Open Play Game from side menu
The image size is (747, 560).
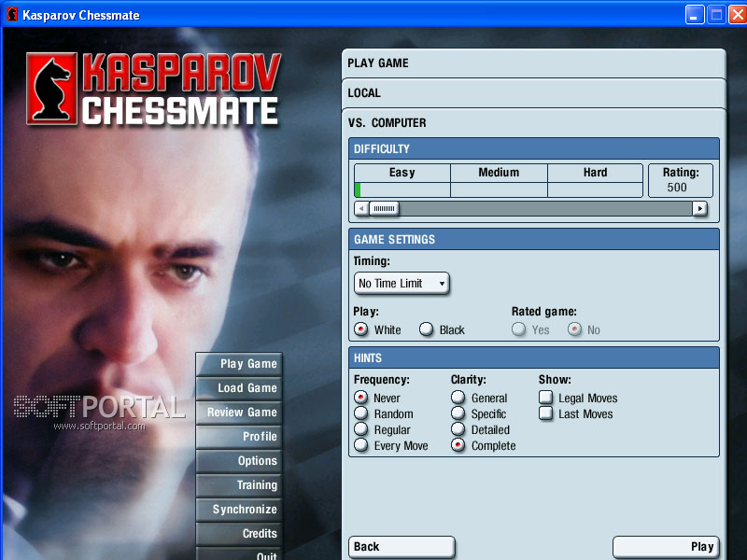tap(239, 364)
